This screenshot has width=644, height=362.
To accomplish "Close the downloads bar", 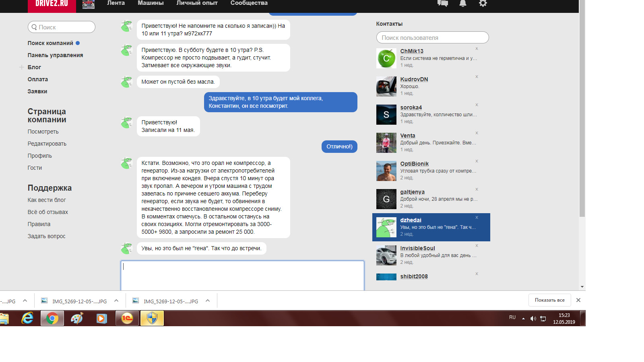I will (x=578, y=300).
